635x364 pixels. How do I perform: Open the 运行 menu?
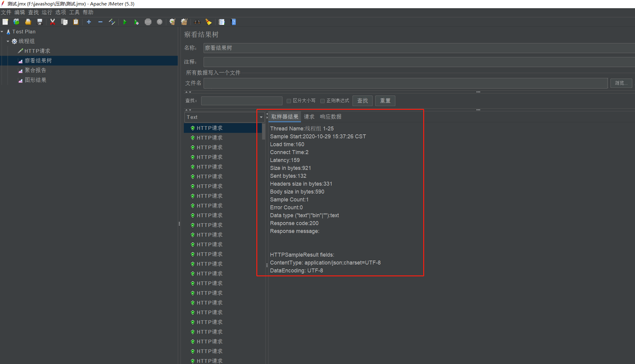[47, 12]
